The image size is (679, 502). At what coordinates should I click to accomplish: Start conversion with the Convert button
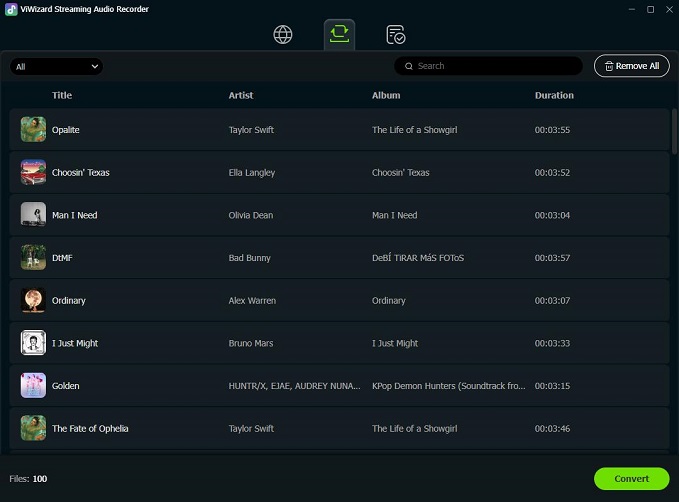tap(631, 479)
